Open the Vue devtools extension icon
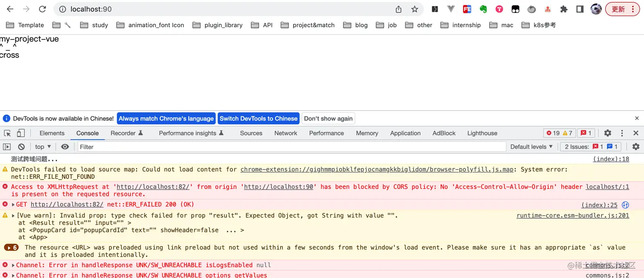 click(451, 9)
